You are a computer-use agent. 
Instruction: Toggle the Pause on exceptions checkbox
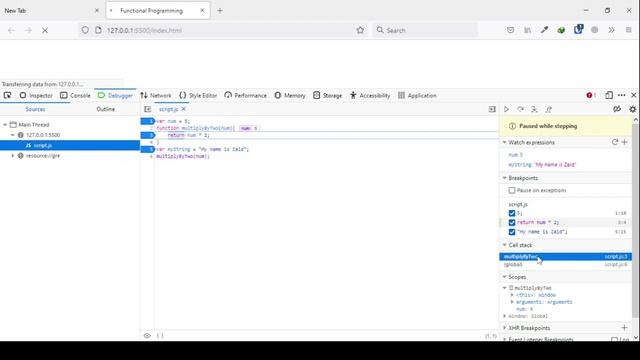pyautogui.click(x=512, y=190)
